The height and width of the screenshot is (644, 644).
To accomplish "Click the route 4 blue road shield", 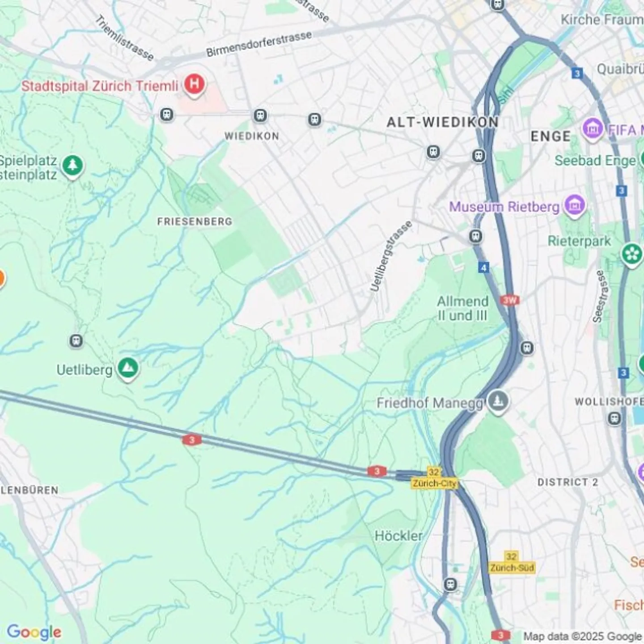I will pos(483,268).
